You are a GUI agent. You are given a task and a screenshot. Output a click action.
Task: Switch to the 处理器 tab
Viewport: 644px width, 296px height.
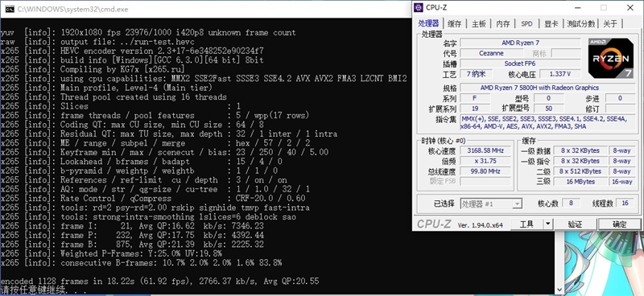click(x=428, y=23)
